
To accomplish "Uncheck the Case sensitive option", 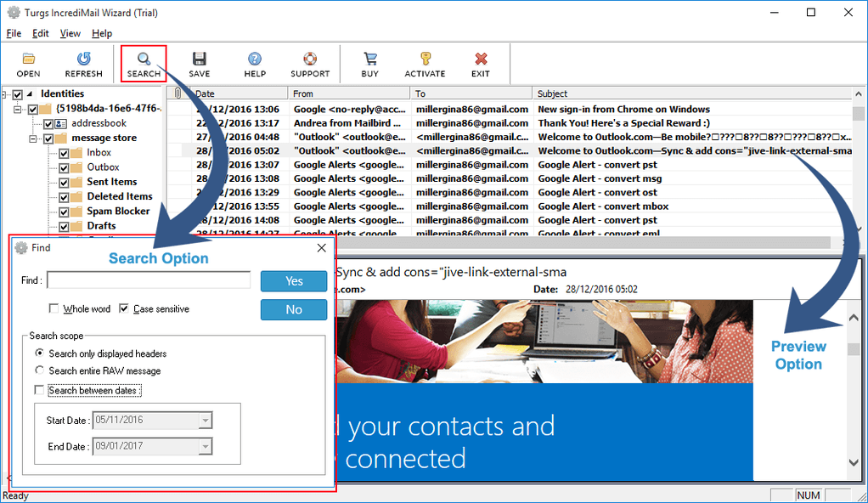I will [x=124, y=309].
